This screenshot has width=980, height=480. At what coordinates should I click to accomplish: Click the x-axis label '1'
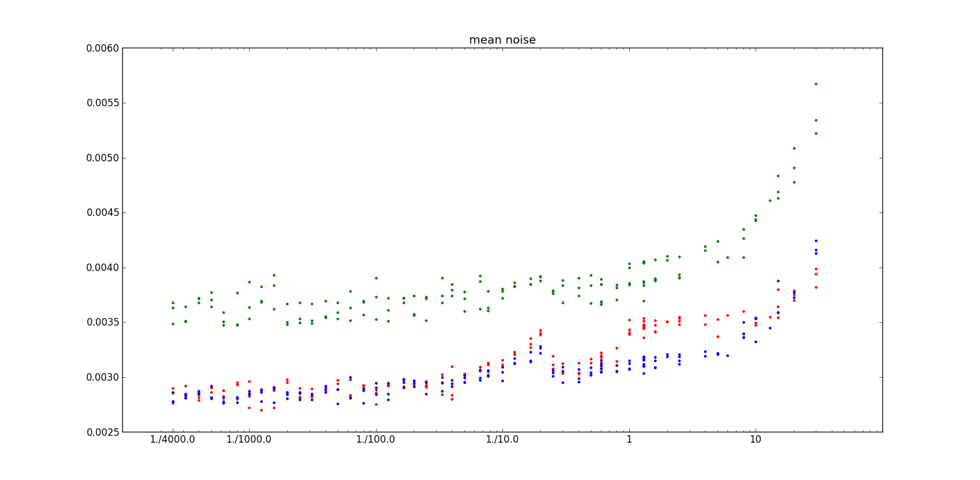(x=629, y=440)
